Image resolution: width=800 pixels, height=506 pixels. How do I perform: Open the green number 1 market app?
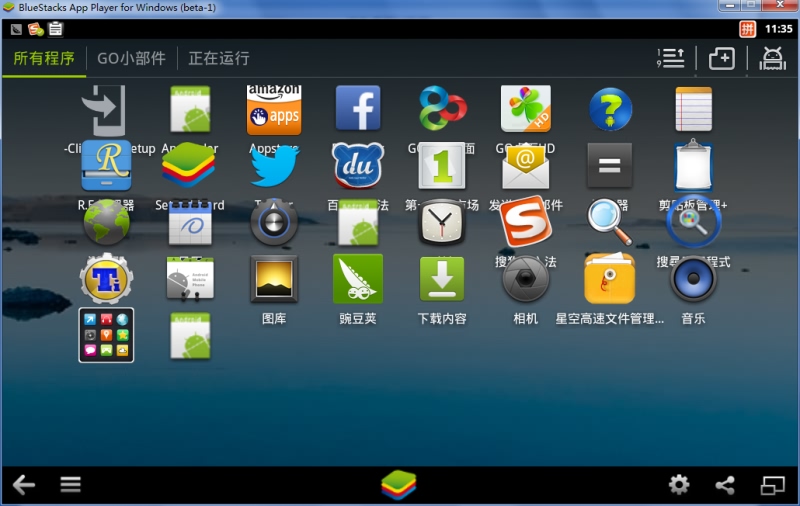click(442, 166)
